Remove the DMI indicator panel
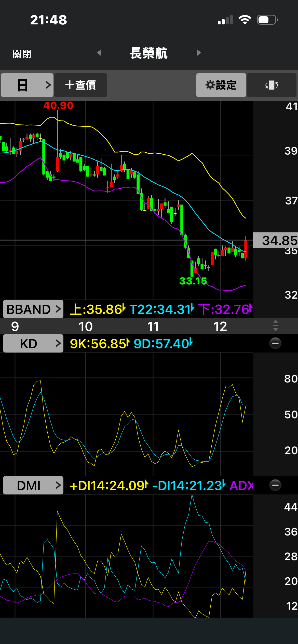298x644 pixels. [x=275, y=485]
